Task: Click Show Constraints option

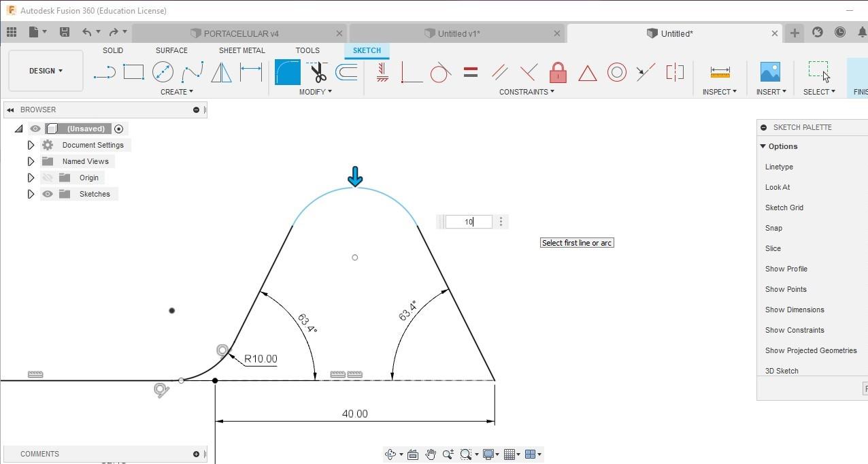Action: point(795,330)
